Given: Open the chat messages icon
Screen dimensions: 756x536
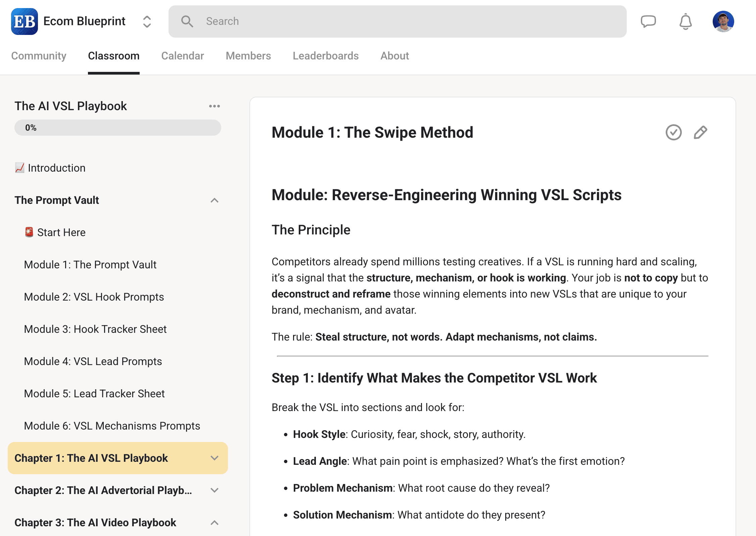Looking at the screenshot, I should click(648, 21).
